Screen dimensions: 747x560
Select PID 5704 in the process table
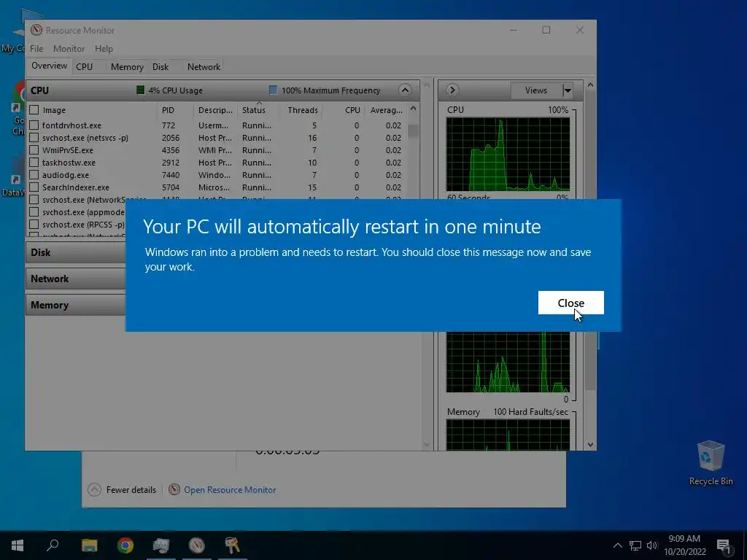pyautogui.click(x=171, y=187)
